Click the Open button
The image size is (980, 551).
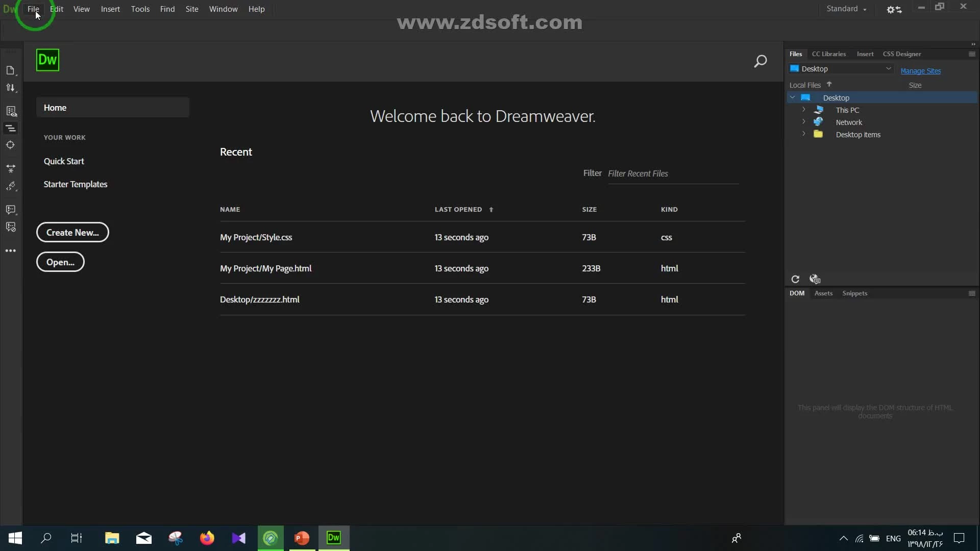click(60, 262)
